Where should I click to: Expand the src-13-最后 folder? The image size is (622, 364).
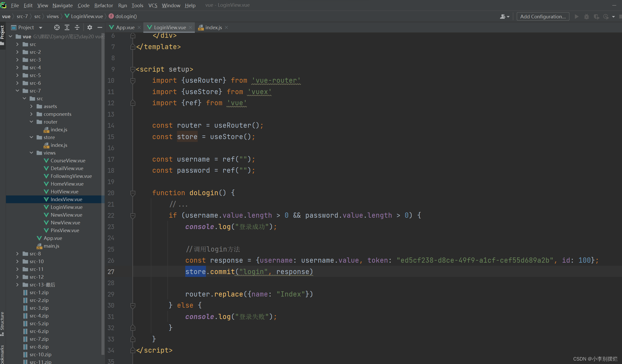(x=17, y=285)
